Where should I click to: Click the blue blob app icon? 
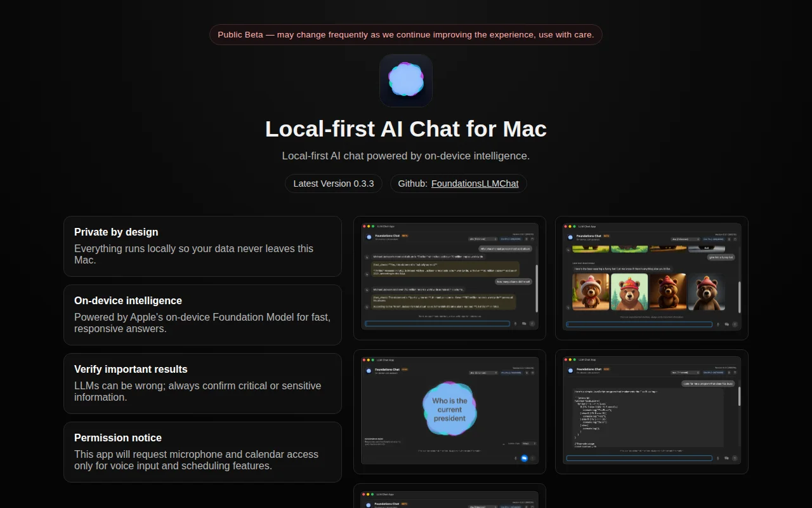click(406, 81)
